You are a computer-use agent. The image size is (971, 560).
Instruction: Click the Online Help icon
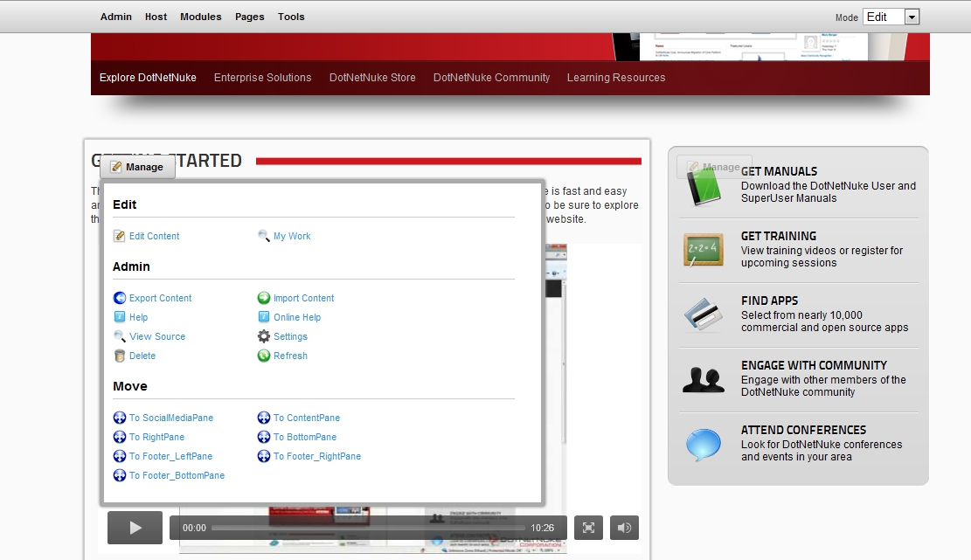tap(264, 317)
